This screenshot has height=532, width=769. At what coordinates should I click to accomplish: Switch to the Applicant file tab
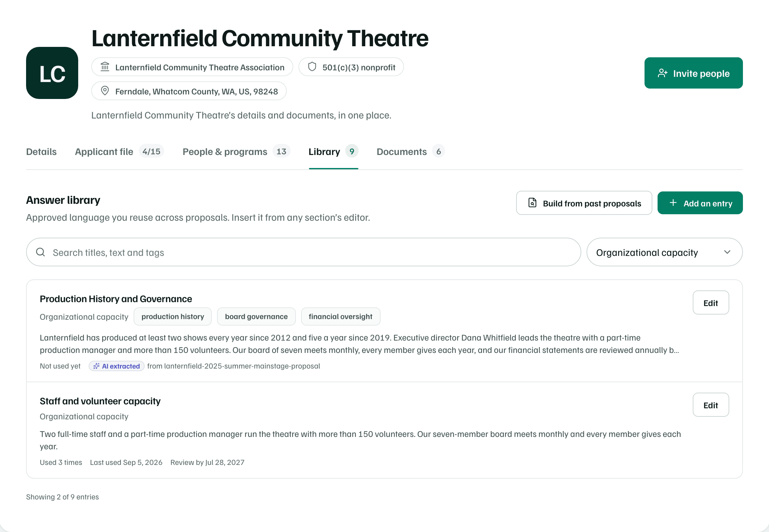(x=120, y=152)
